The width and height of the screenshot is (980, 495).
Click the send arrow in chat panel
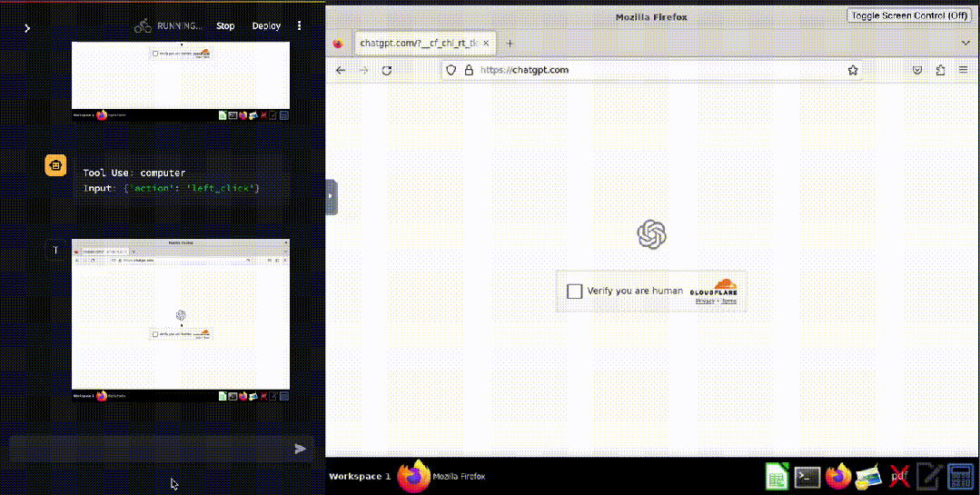tap(301, 449)
